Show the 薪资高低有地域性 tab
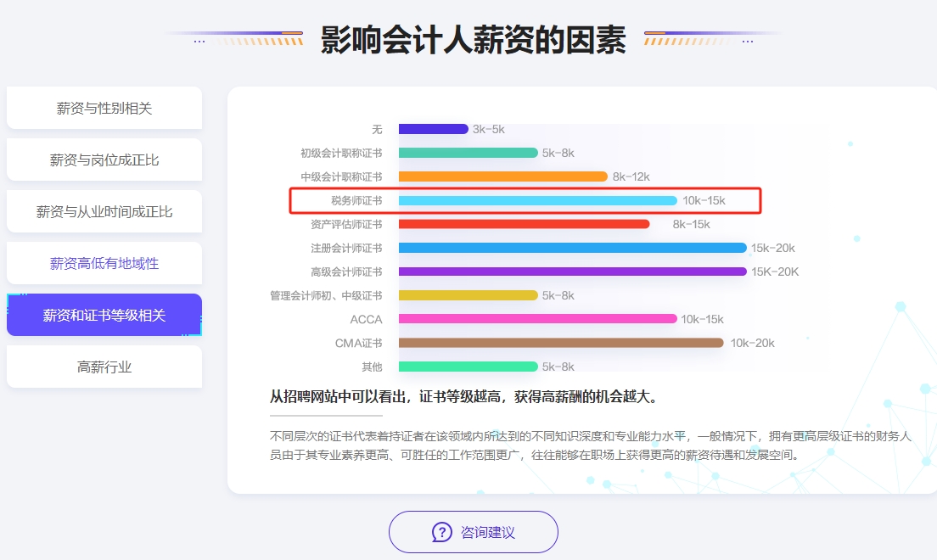Screen dimensions: 937x560 coord(104,263)
